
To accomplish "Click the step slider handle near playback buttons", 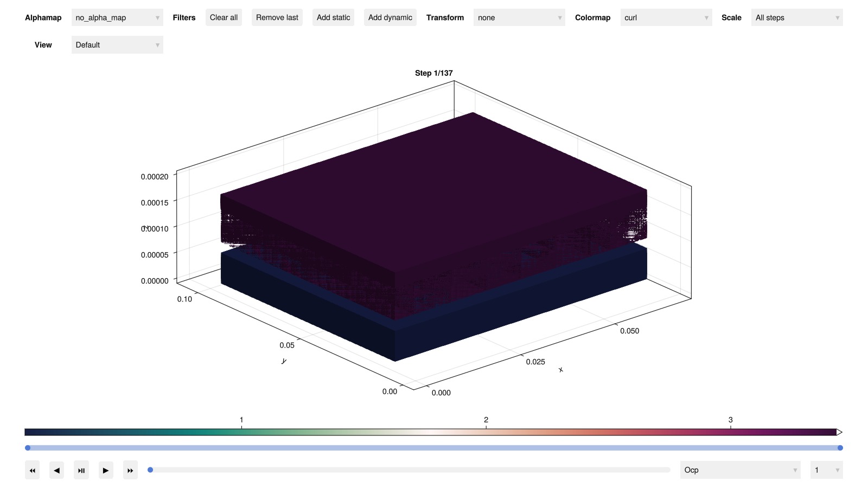I will click(150, 470).
